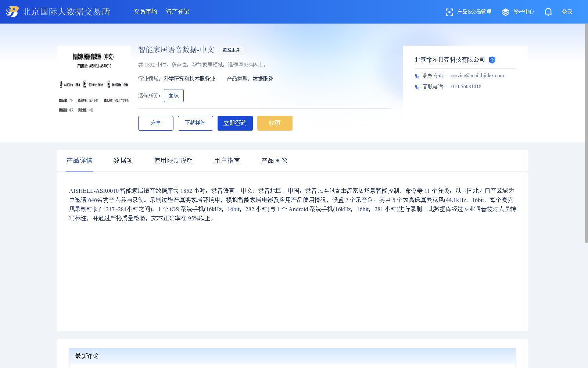Click the 最新评论 section header
Viewport: 588px width, 368px height.
tap(293, 356)
